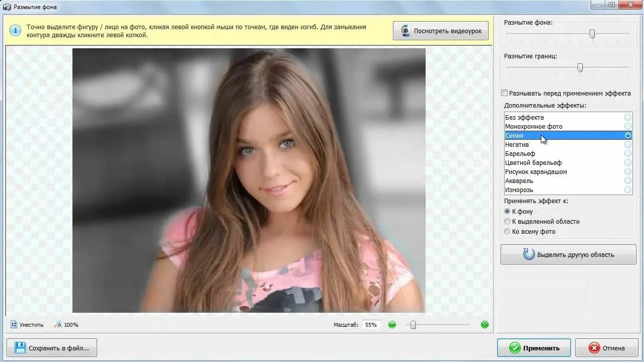
Task: Click Сохранить в файл button
Action: [52, 347]
